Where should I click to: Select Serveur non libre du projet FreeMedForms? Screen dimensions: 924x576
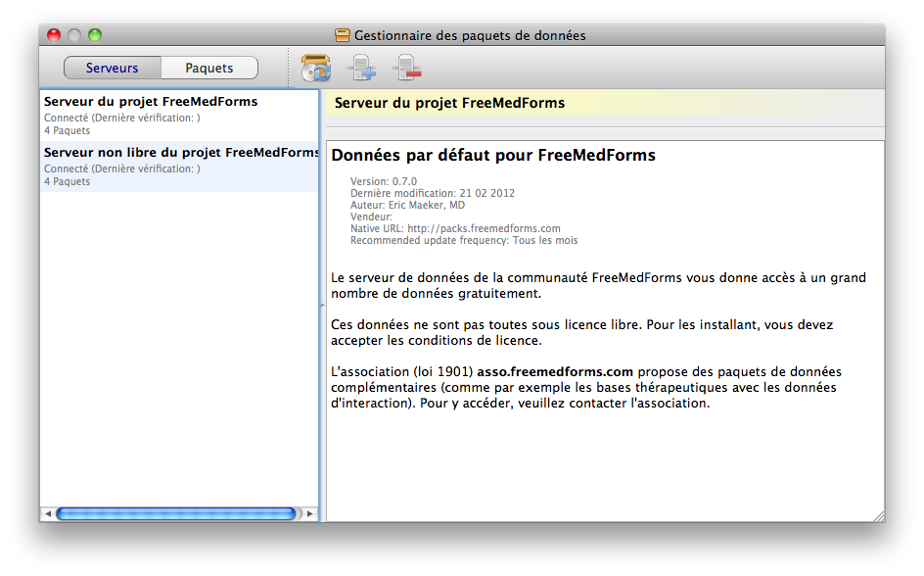[x=179, y=167]
